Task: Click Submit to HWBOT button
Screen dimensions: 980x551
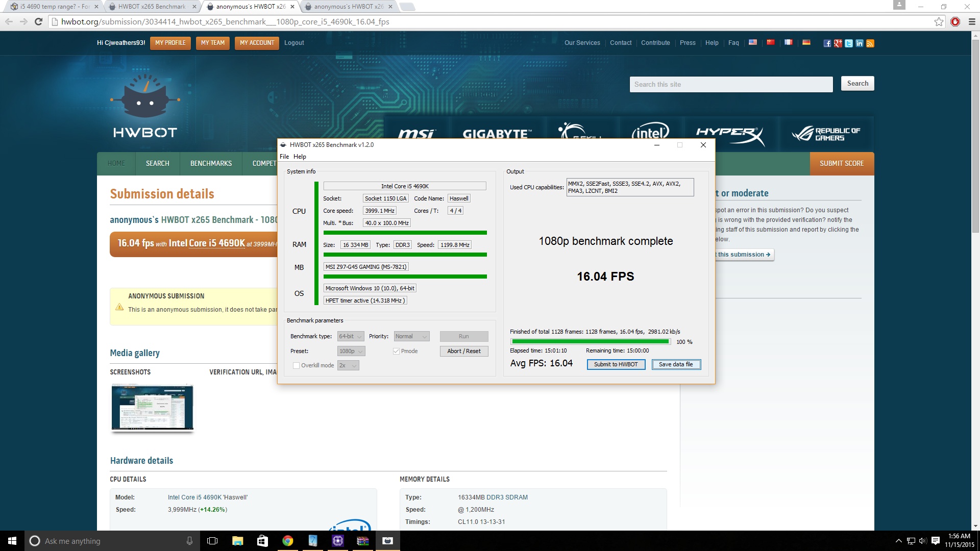Action: [x=616, y=364]
